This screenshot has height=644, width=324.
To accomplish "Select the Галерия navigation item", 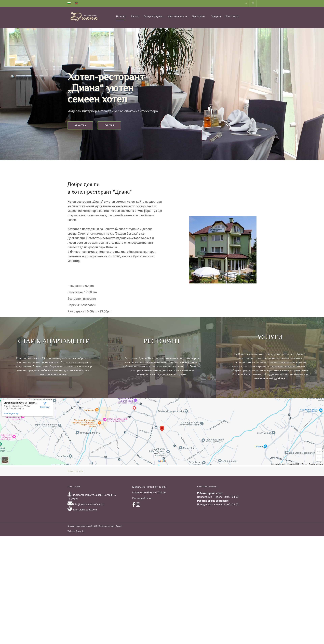I will 216,17.
